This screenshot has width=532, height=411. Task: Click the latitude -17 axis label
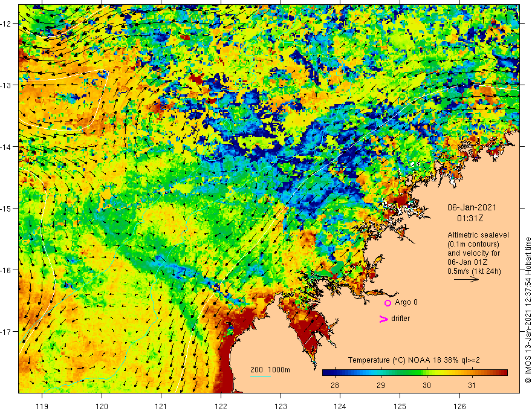pos(6,331)
